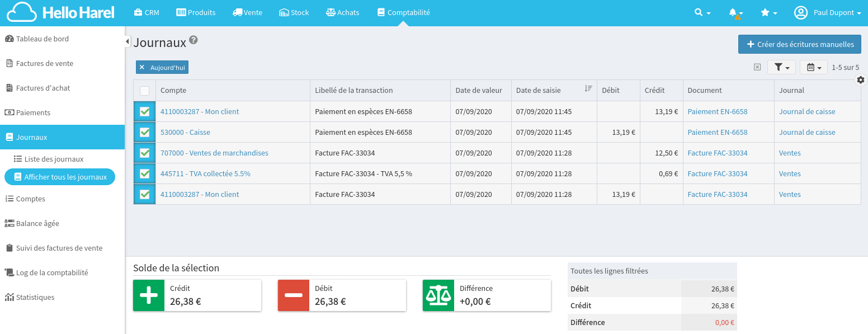
Task: Click the help question mark beside Journaux
Action: (194, 40)
